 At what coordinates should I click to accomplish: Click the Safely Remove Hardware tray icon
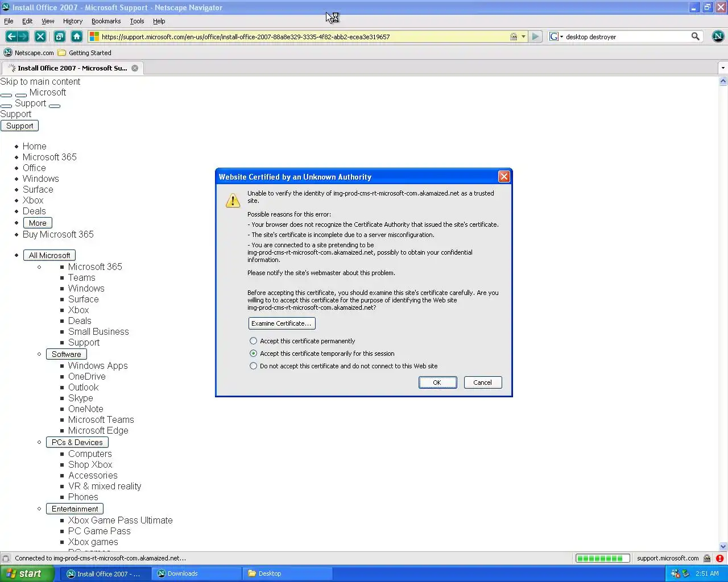tap(685, 573)
